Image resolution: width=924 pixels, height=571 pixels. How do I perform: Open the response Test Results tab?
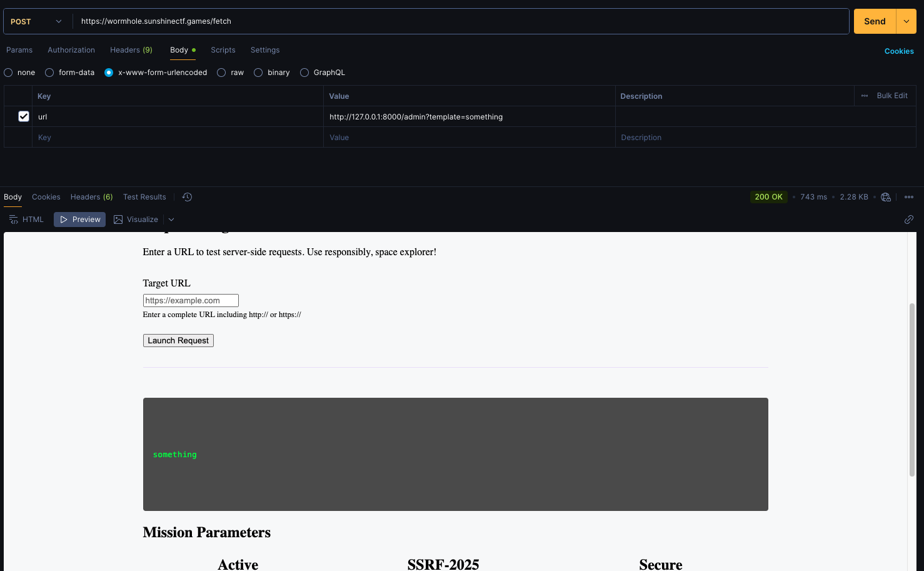[x=144, y=197]
